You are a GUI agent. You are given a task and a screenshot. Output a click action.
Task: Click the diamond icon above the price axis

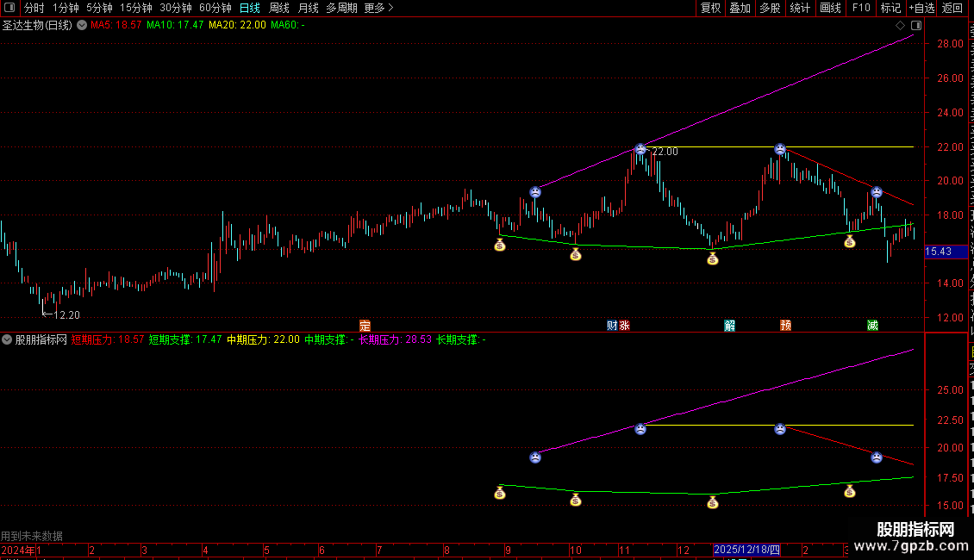(x=900, y=26)
